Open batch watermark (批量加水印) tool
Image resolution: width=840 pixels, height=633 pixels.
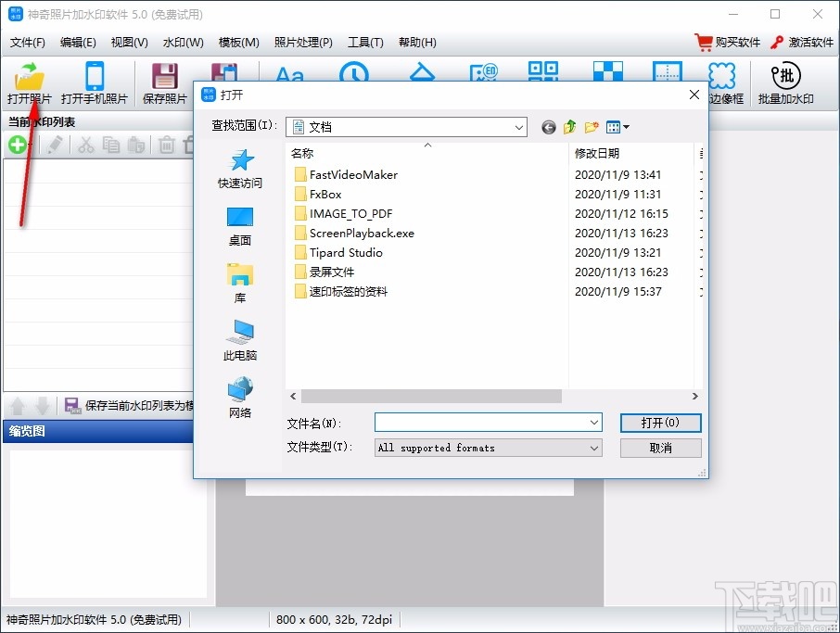coord(786,83)
